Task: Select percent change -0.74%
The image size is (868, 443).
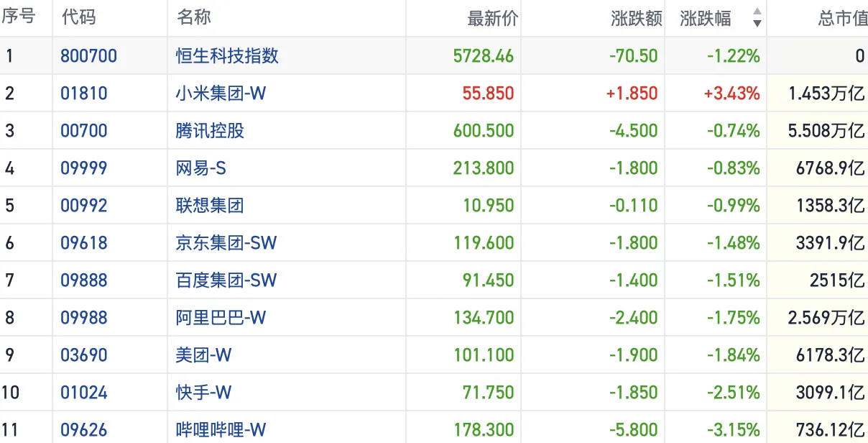Action: click(x=734, y=131)
